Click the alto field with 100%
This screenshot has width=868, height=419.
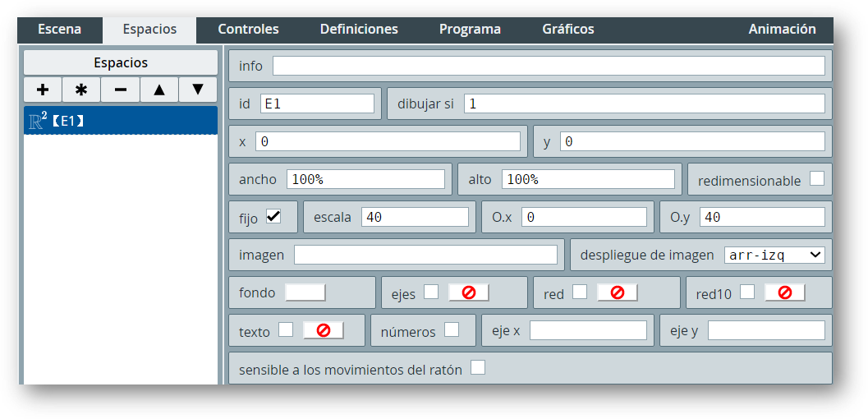[589, 179]
